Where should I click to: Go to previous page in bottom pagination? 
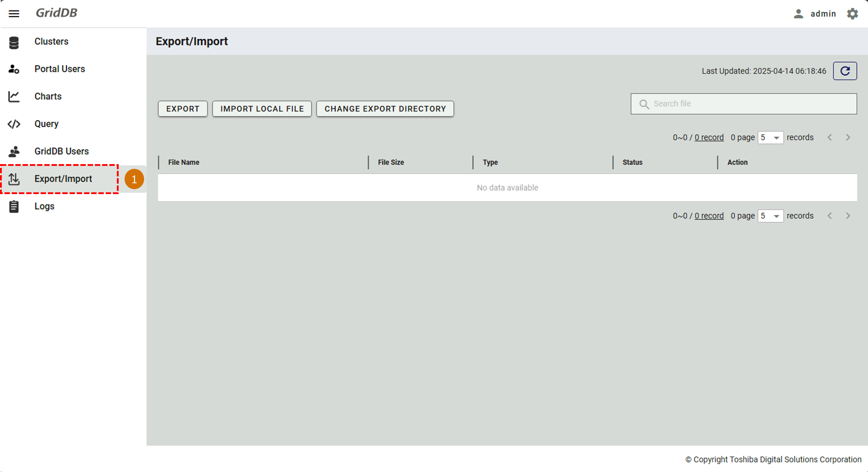point(830,216)
